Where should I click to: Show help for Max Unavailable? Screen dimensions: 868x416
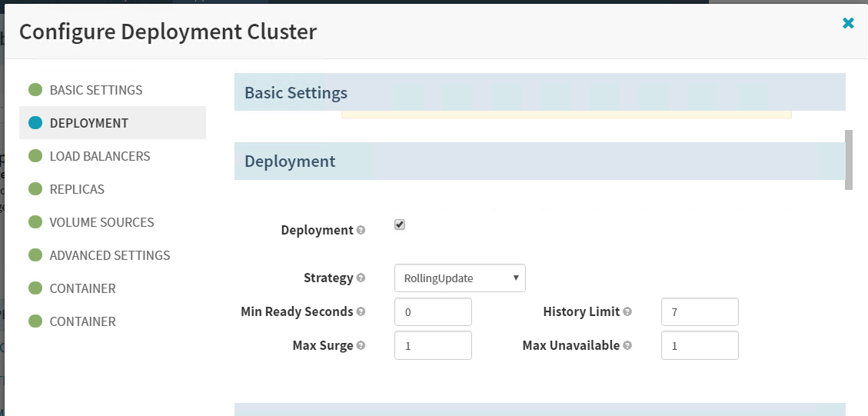coord(627,346)
